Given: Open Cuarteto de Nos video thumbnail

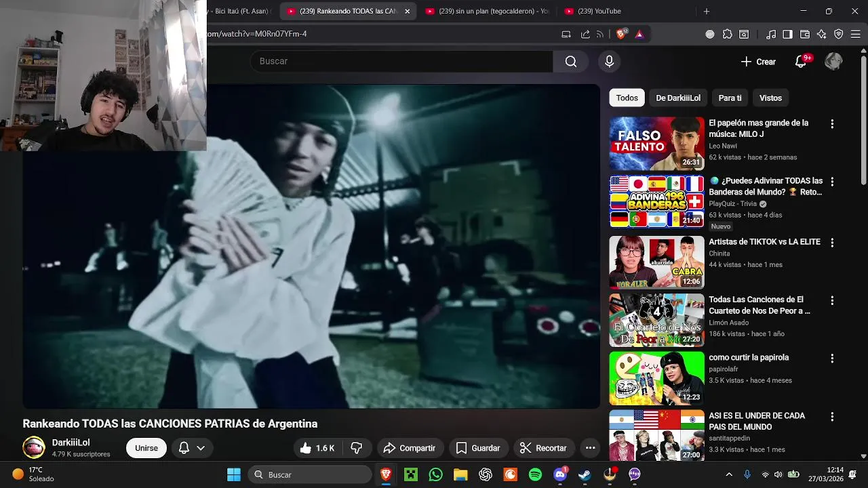Looking at the screenshot, I should [656, 320].
